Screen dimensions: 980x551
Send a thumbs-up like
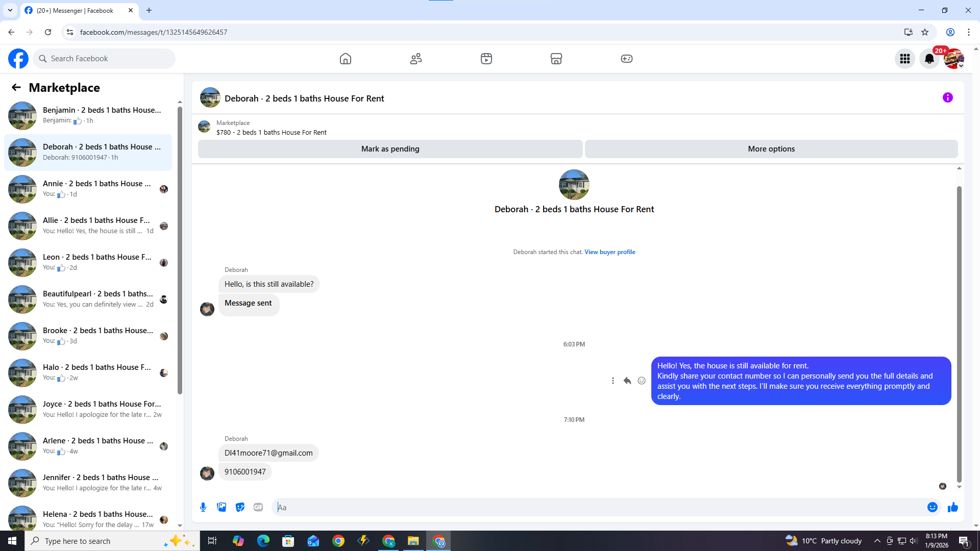point(952,507)
